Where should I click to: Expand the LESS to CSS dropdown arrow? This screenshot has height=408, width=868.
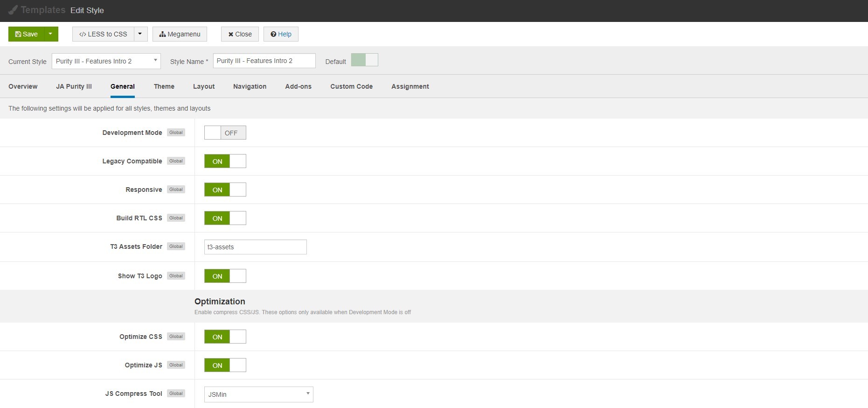pyautogui.click(x=140, y=34)
